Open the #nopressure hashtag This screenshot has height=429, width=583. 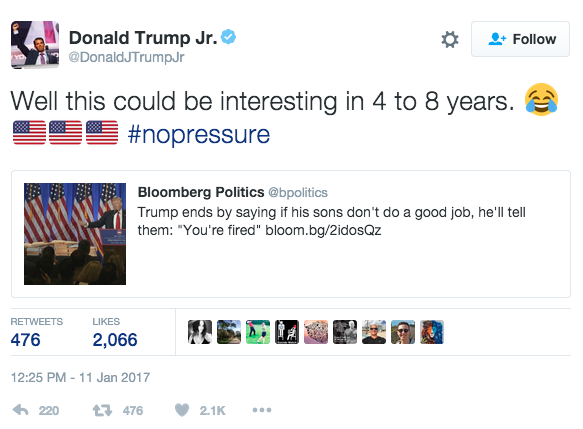click(x=199, y=134)
